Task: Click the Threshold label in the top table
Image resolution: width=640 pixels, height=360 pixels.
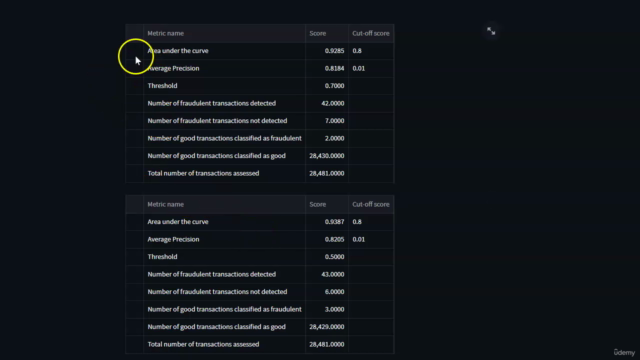Action: 162,86
